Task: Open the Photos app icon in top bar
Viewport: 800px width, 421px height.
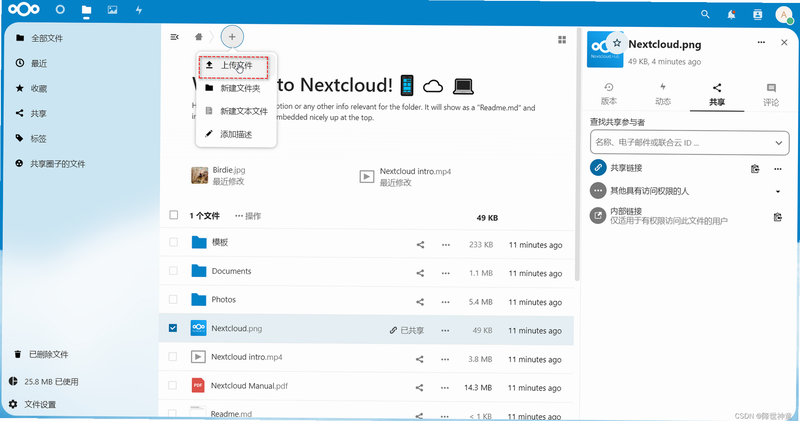Action: (113, 10)
